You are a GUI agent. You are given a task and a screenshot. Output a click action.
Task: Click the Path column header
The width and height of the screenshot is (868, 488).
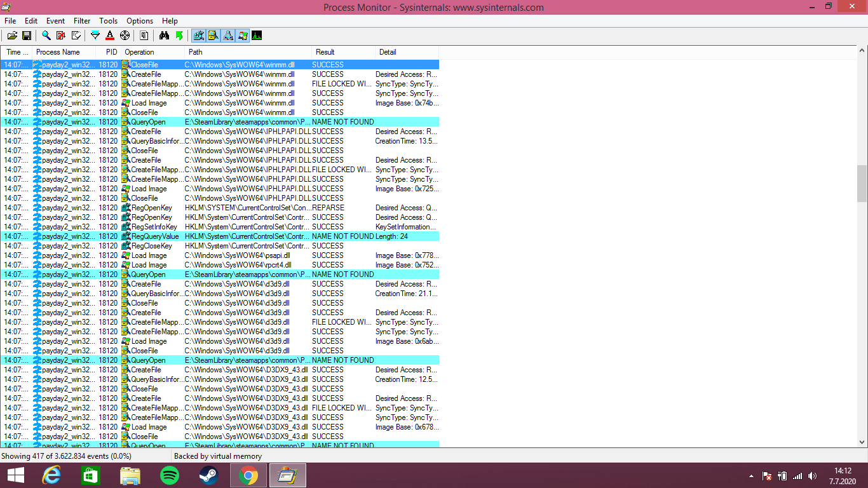[x=248, y=52]
